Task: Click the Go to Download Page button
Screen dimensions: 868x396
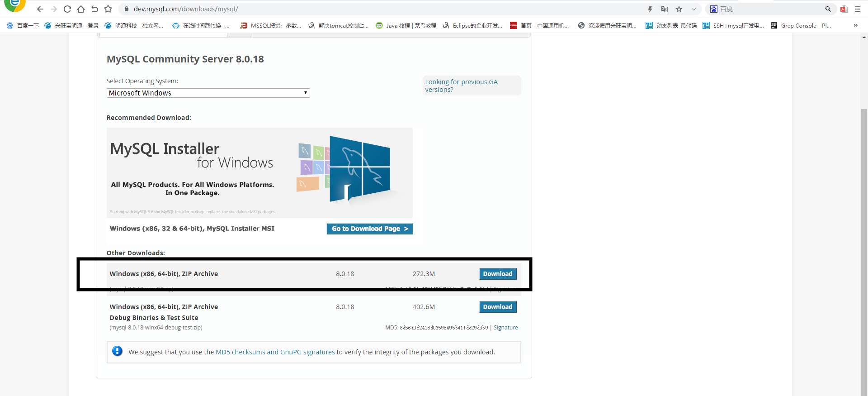Action: point(370,229)
